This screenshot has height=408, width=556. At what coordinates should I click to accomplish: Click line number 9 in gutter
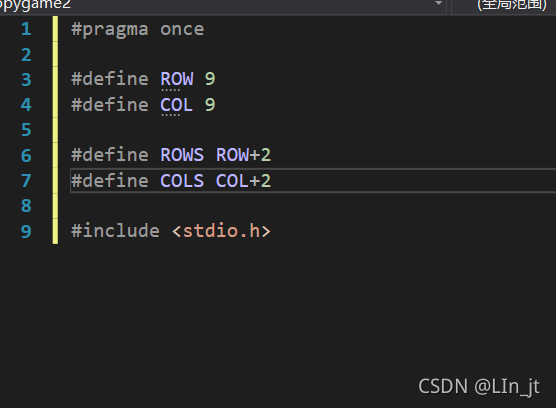26,231
